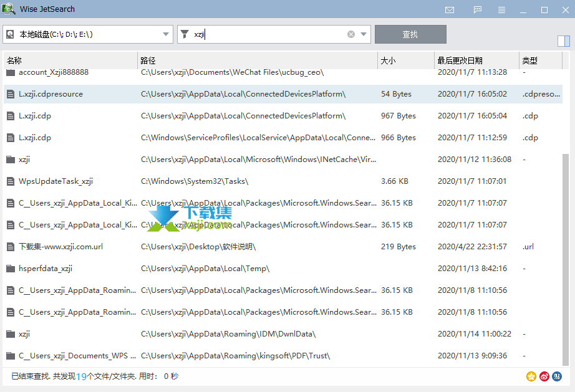The image size is (575, 392).
Task: Click file icon of L.xzji.cdp sized 966 Bytes
Action: pyautogui.click(x=11, y=138)
